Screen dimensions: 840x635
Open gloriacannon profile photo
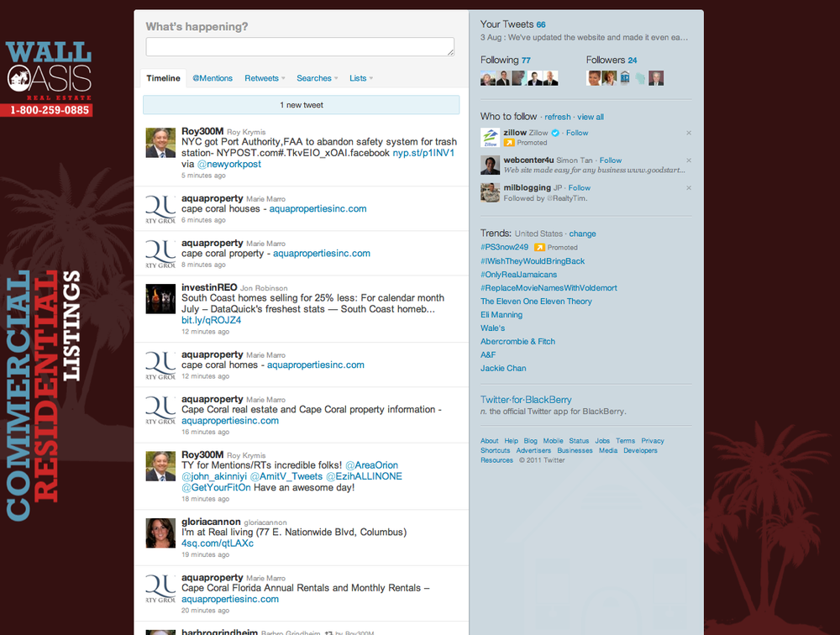point(160,533)
